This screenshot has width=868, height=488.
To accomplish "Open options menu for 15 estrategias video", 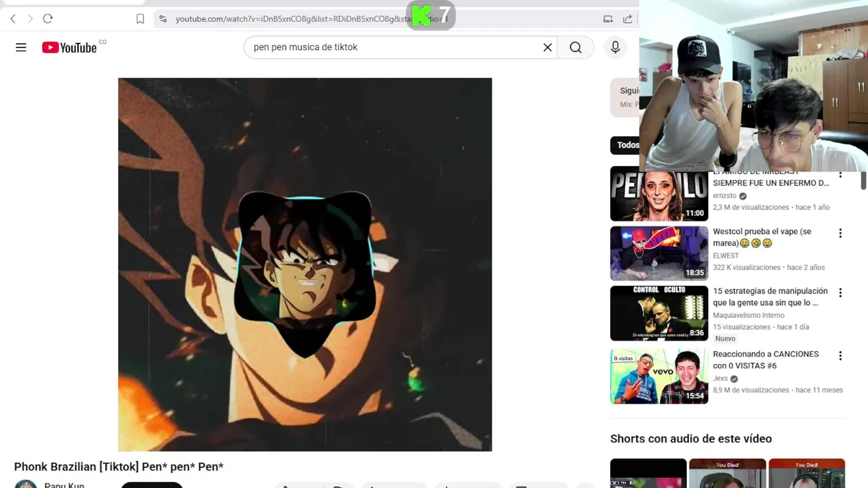I will pyautogui.click(x=840, y=293).
